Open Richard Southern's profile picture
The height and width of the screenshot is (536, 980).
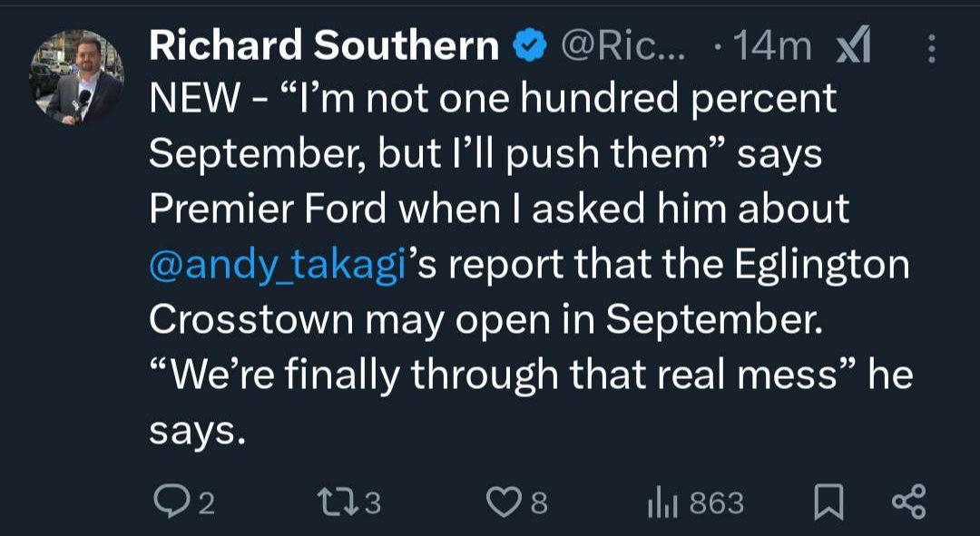(76, 77)
